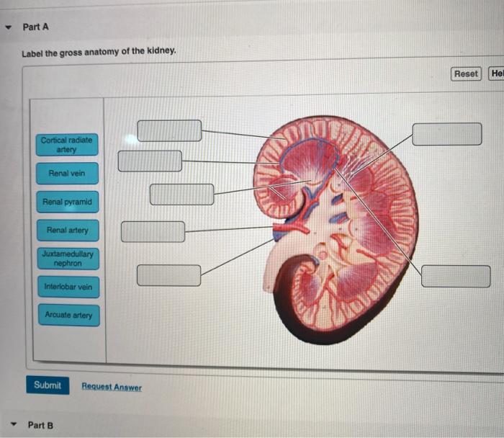The image size is (504, 438).
Task: Click the fourth left empty label box
Action: pyautogui.click(x=153, y=231)
